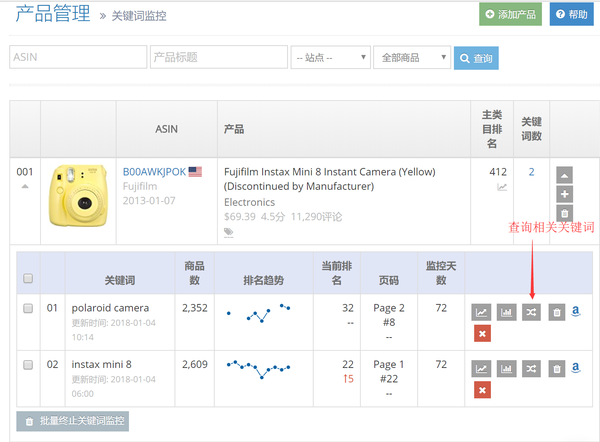Image resolution: width=600 pixels, height=442 pixels.
Task: Open ASIN link B00AWKJPOK
Action: [154, 172]
